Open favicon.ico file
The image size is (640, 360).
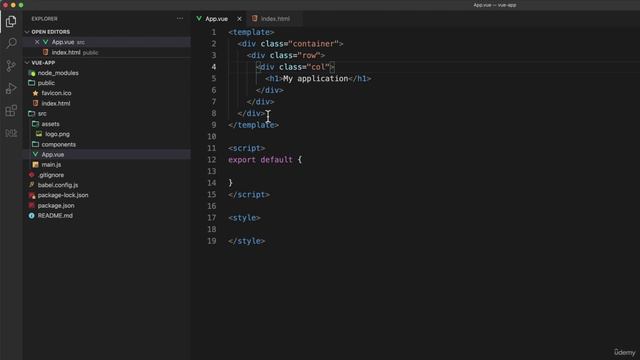[x=56, y=93]
